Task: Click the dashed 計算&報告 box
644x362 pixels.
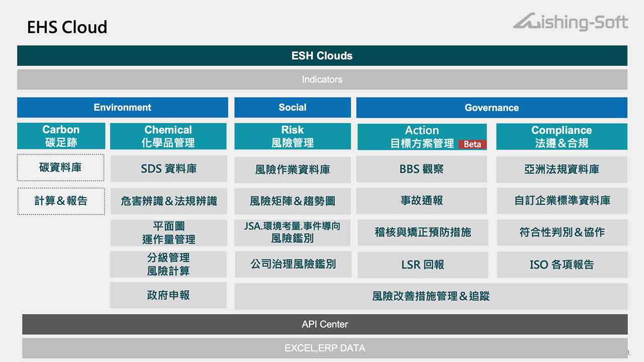Action: pyautogui.click(x=61, y=201)
